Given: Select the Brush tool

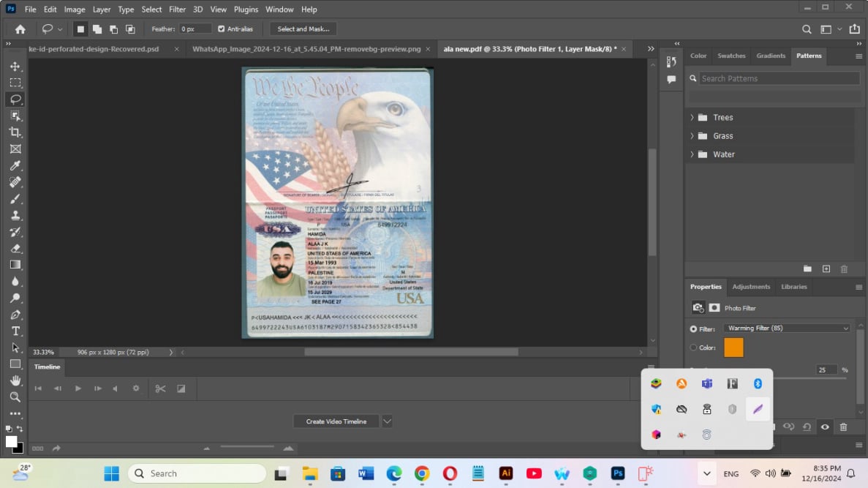Looking at the screenshot, I should (x=15, y=199).
